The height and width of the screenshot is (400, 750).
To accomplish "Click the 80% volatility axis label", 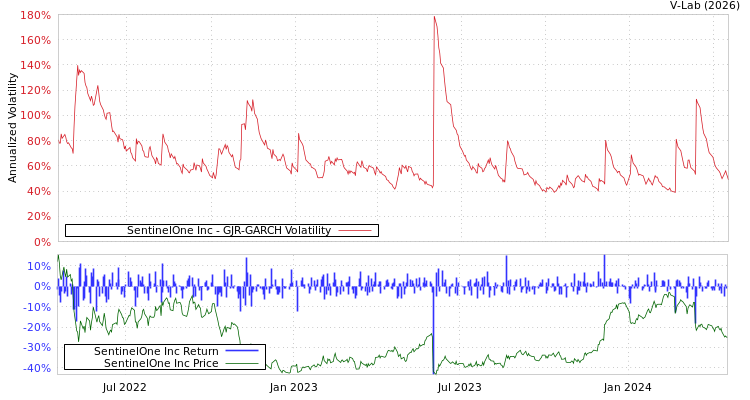I will (x=37, y=141).
